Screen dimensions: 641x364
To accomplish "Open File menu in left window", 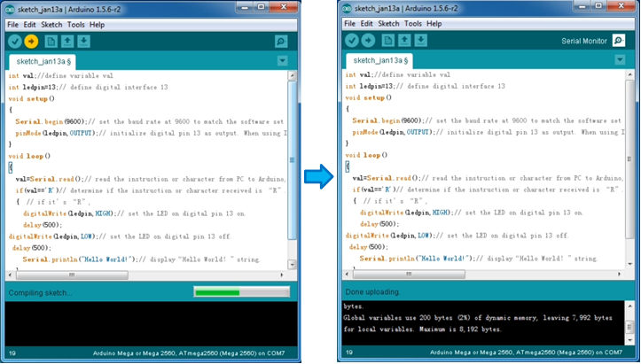I will click(12, 25).
